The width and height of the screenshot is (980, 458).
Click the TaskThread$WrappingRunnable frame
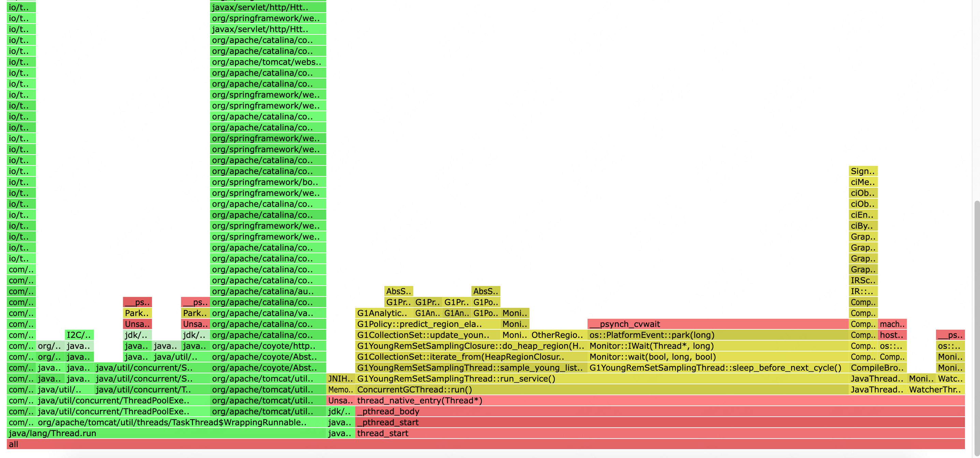pos(181,422)
